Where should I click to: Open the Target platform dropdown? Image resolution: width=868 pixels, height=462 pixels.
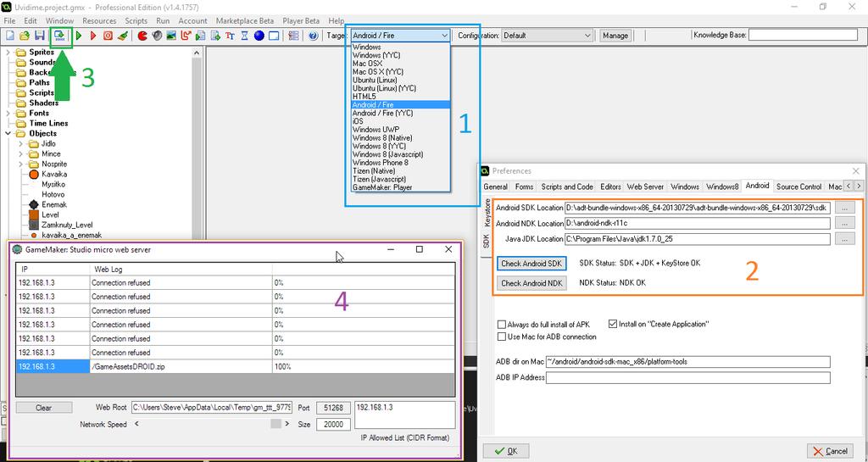point(400,36)
